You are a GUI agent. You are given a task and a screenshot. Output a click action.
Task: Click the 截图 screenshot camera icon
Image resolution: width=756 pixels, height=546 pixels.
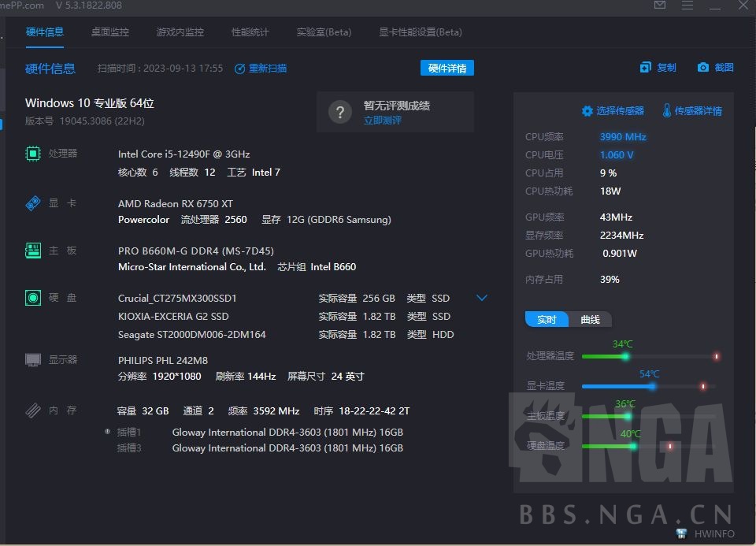tap(701, 68)
